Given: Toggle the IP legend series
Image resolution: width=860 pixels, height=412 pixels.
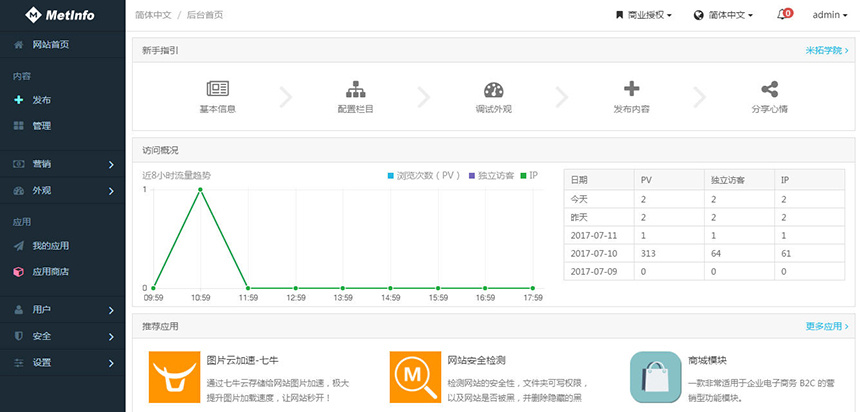Looking at the screenshot, I should [x=529, y=175].
